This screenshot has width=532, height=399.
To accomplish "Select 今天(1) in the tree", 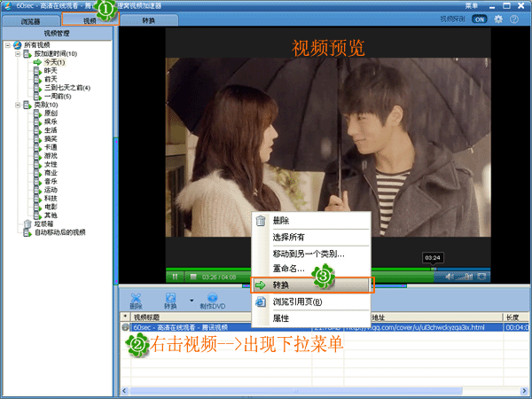I will 54,62.
